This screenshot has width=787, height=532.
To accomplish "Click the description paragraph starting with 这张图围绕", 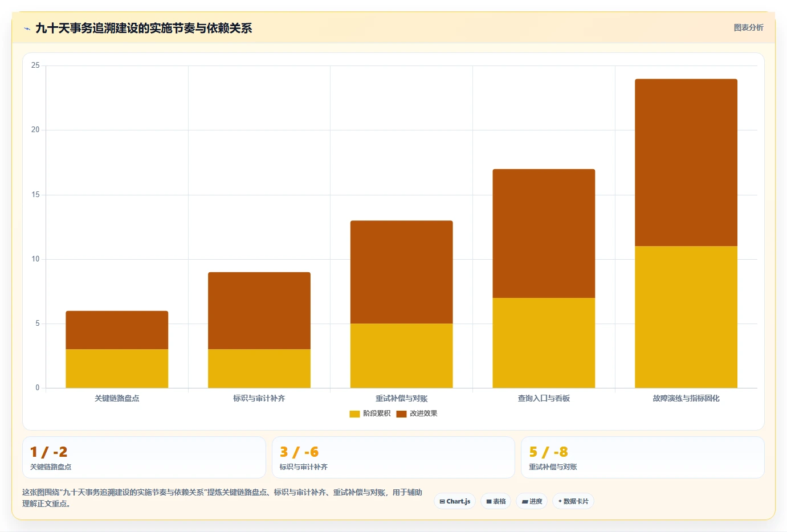I will [x=222, y=498].
